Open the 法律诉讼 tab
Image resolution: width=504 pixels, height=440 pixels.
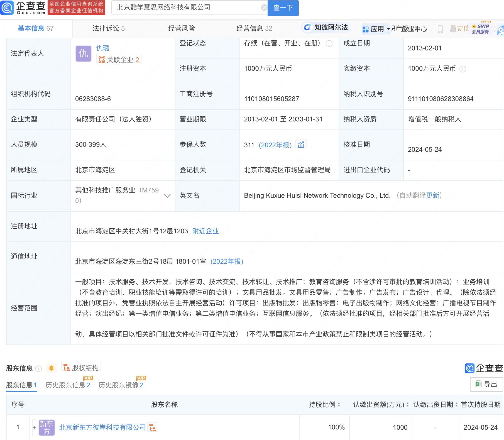pyautogui.click(x=109, y=28)
